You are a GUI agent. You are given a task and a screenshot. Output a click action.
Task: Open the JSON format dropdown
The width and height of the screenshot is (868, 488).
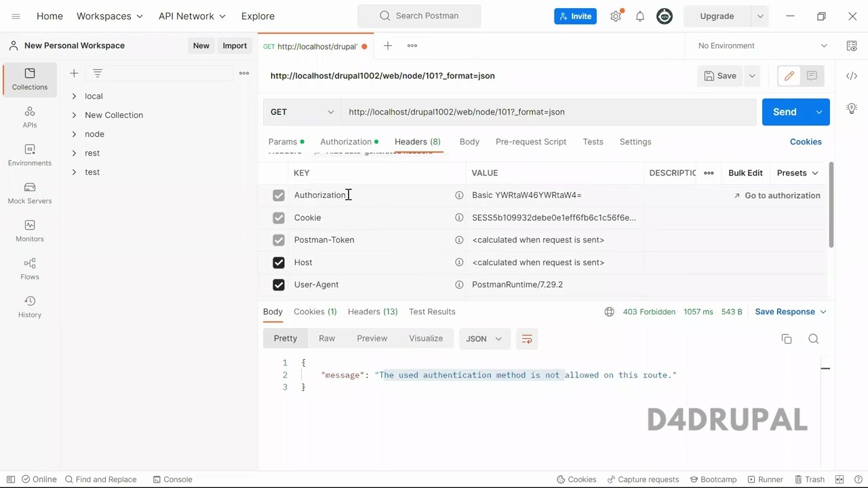pos(484,339)
